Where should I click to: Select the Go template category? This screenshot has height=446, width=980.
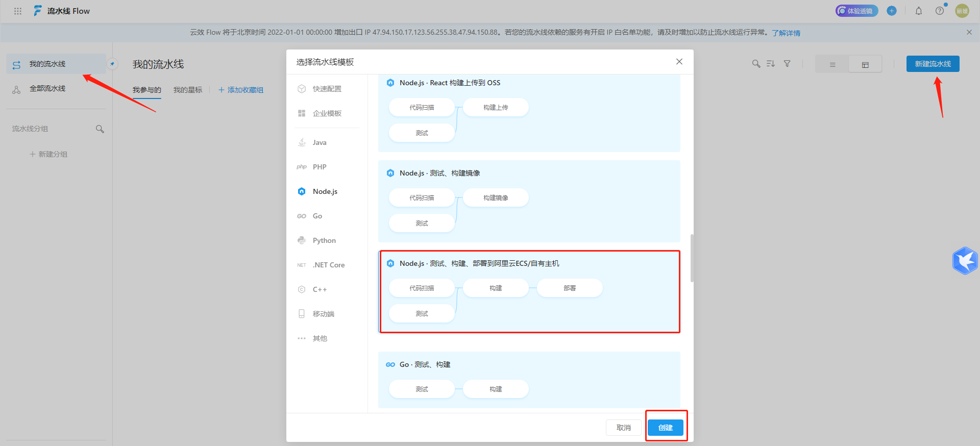[327, 216]
